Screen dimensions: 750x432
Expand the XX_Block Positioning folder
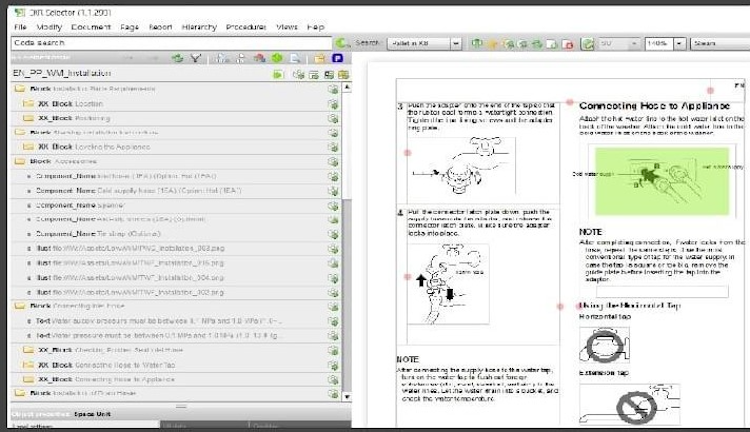[29, 118]
